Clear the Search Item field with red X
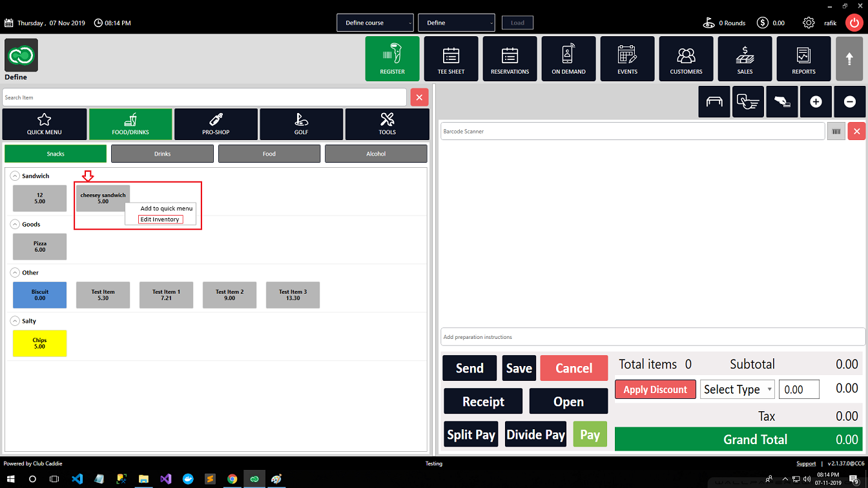Screen dimensions: 868x488 click(x=419, y=97)
